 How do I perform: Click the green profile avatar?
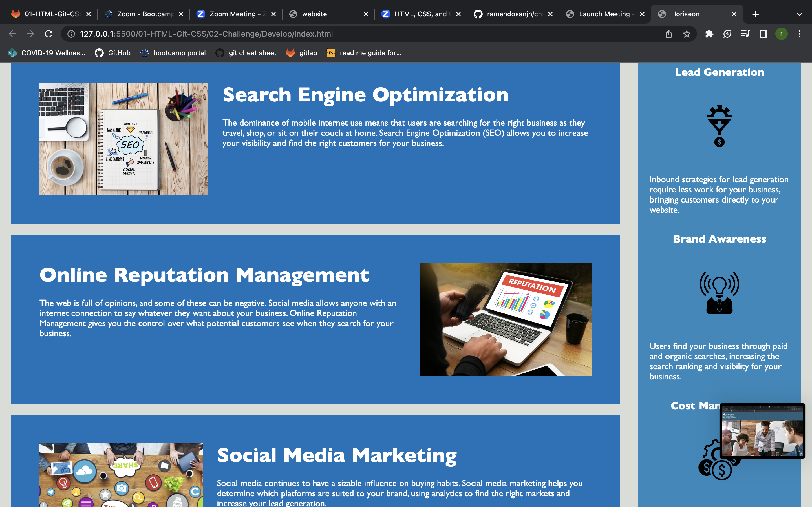(x=781, y=34)
